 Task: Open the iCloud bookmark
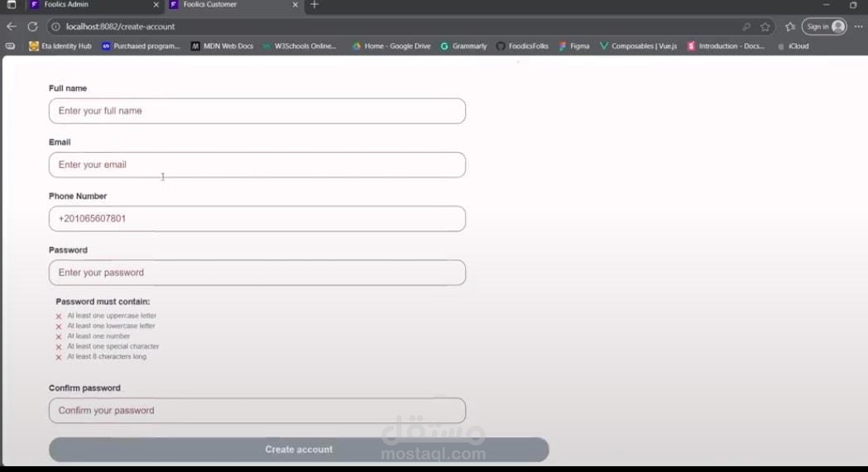tap(794, 45)
